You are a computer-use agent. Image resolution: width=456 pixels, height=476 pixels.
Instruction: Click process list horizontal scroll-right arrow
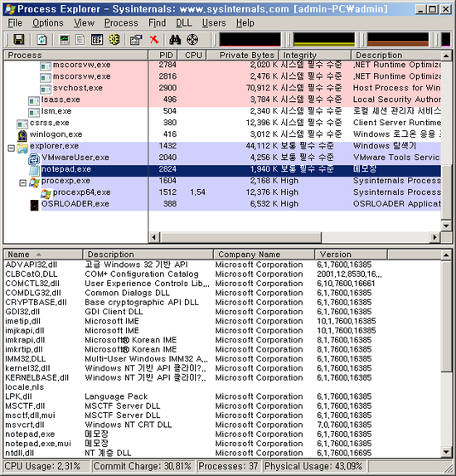(x=435, y=237)
